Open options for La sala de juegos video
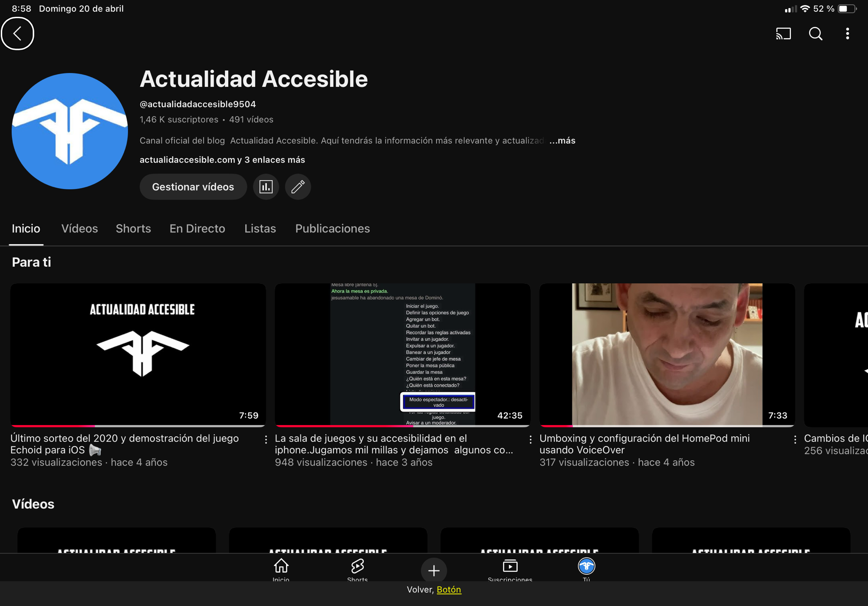 tap(530, 439)
